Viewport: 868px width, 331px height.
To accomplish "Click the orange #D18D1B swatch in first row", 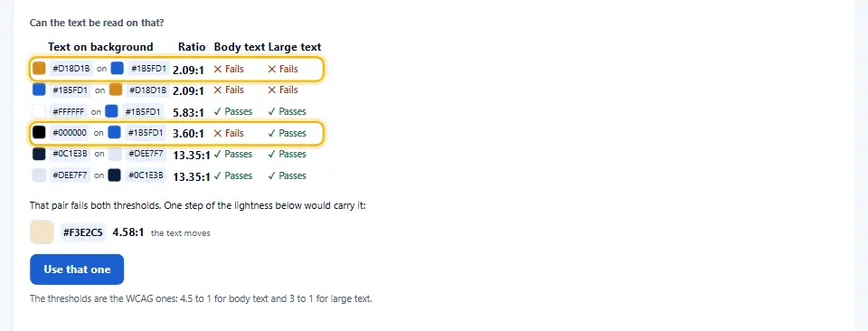I will click(x=39, y=68).
